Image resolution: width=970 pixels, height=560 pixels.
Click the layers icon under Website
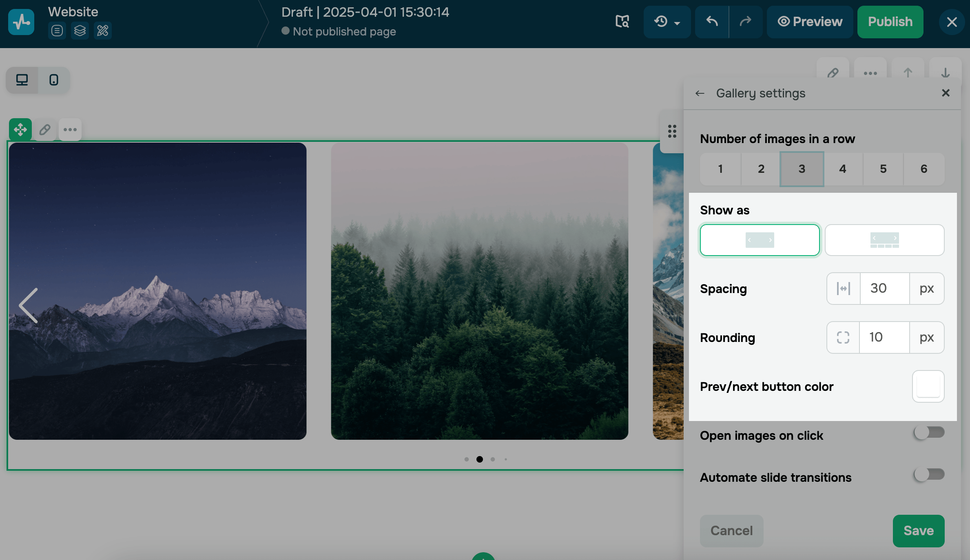click(80, 31)
